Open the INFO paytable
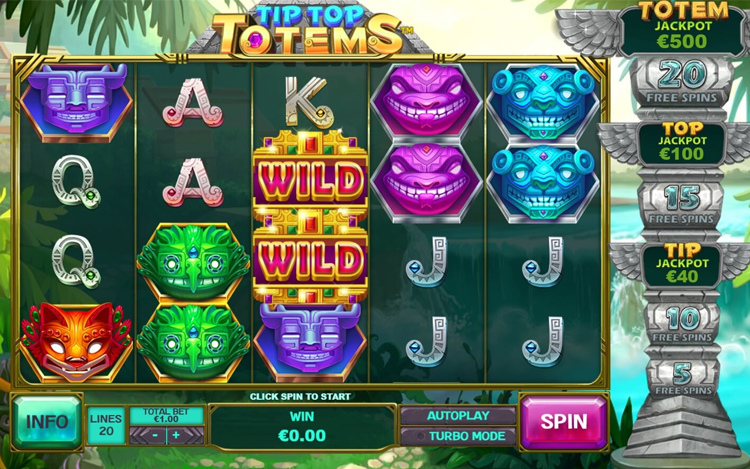This screenshot has width=750, height=469. 47,422
